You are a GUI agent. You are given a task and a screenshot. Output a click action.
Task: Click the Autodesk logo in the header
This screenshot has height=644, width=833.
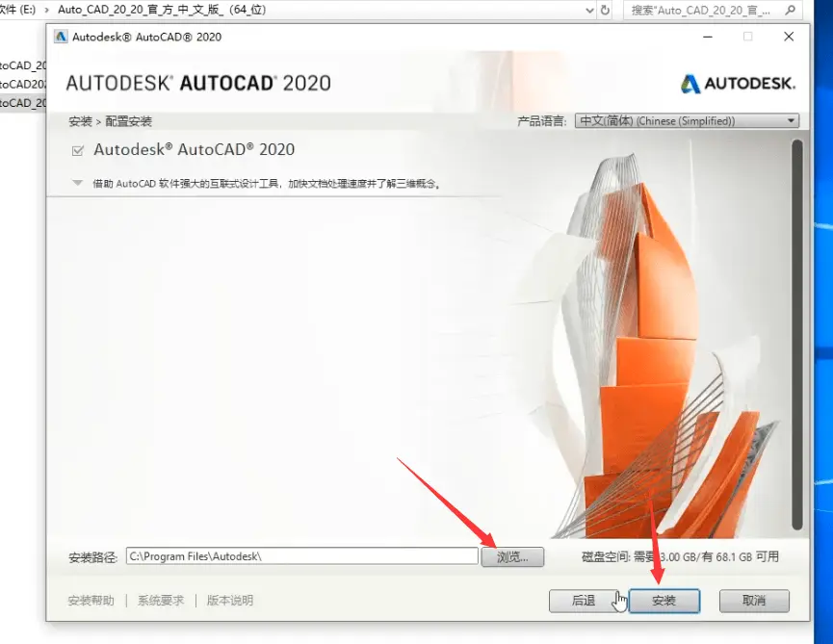pos(738,84)
